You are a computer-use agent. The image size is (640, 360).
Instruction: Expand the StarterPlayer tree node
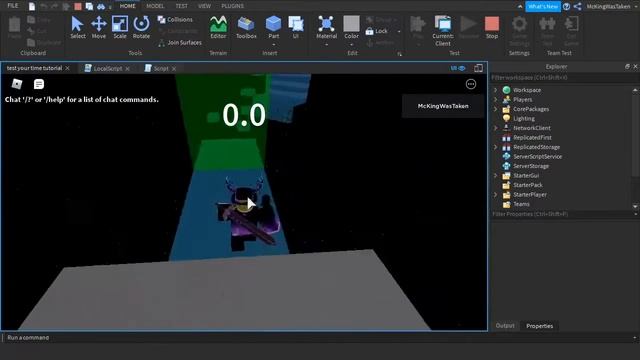coord(496,195)
